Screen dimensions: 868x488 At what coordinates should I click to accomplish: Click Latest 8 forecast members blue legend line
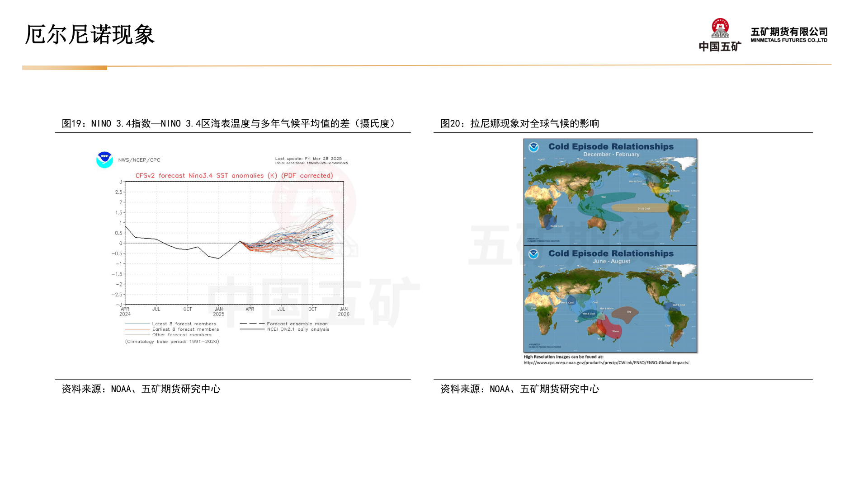coord(137,324)
